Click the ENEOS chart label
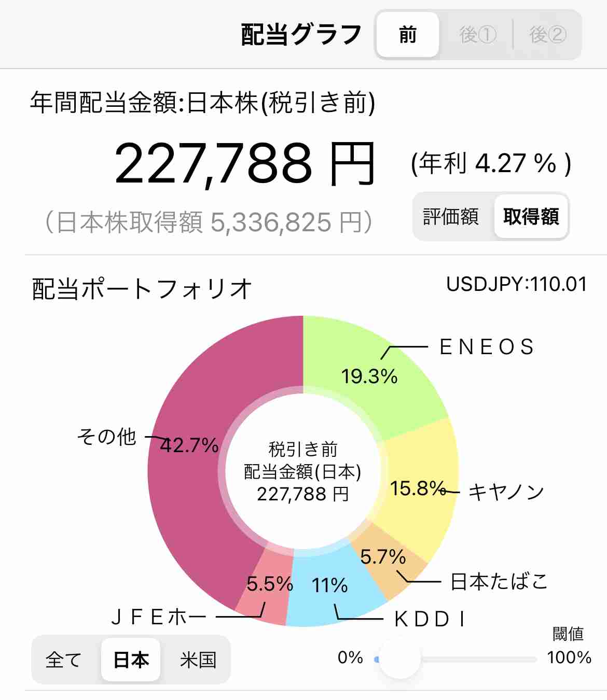The height and width of the screenshot is (700, 607). point(487,347)
